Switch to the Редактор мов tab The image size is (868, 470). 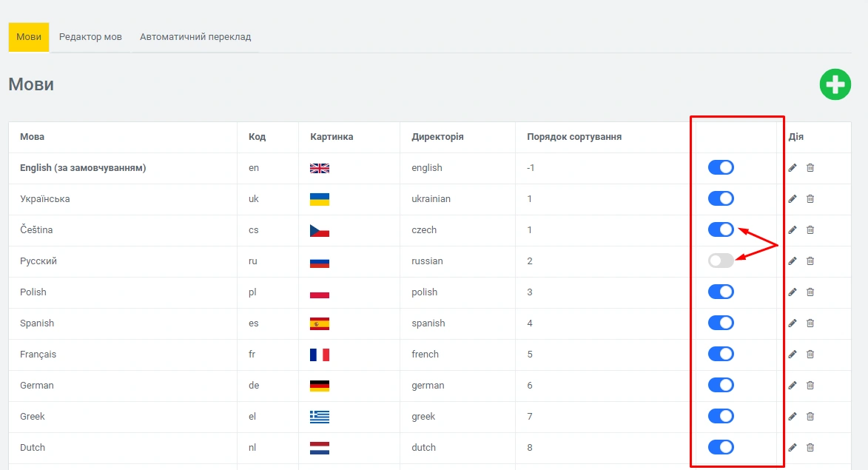[x=90, y=37]
